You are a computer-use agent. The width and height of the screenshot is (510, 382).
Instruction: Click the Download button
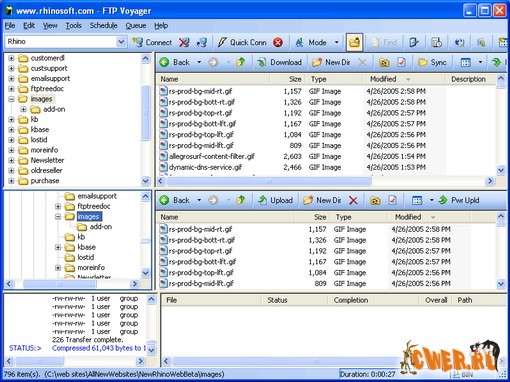pyautogui.click(x=279, y=62)
